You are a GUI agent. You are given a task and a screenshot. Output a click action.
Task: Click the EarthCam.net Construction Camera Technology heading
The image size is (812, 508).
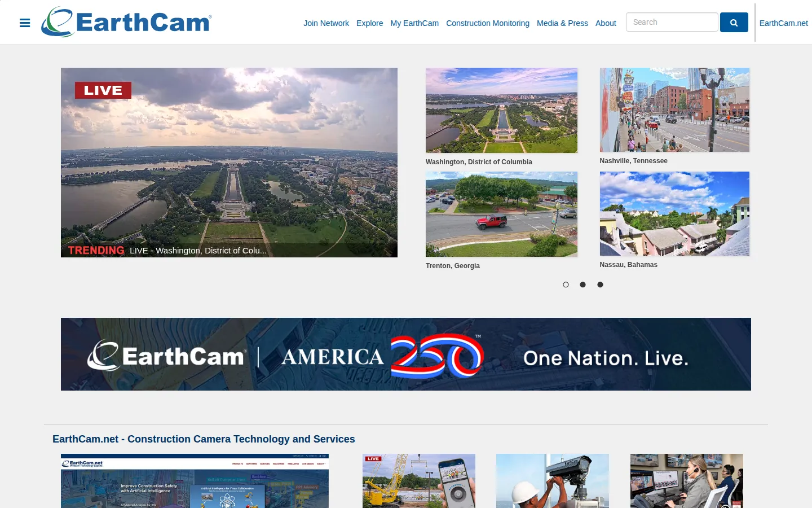[x=204, y=439]
